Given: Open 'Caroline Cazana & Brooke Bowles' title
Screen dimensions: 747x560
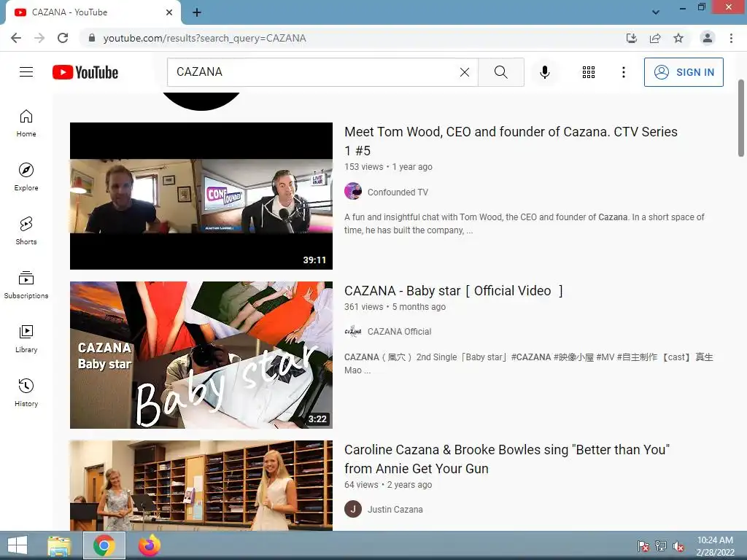Looking at the screenshot, I should tap(507, 459).
